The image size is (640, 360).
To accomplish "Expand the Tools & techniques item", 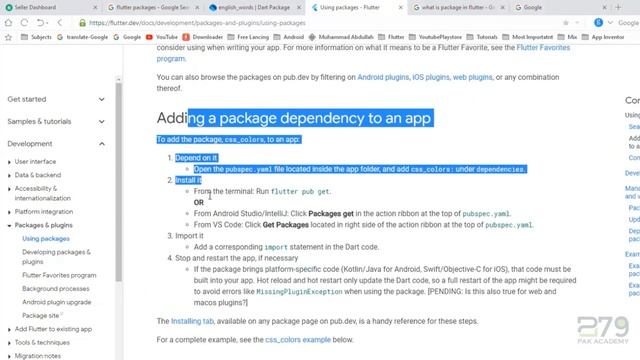I will point(9,343).
